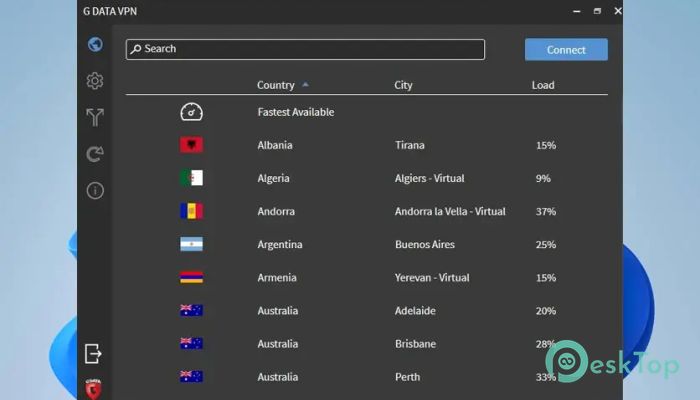Viewport: 700px width, 400px height.
Task: Click the Argentina flag icon
Action: (x=192, y=244)
